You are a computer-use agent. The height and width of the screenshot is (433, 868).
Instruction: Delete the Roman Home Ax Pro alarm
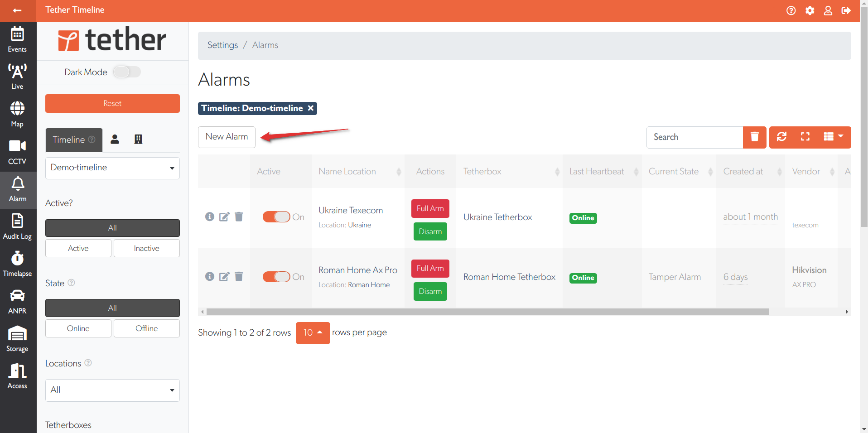pyautogui.click(x=239, y=277)
